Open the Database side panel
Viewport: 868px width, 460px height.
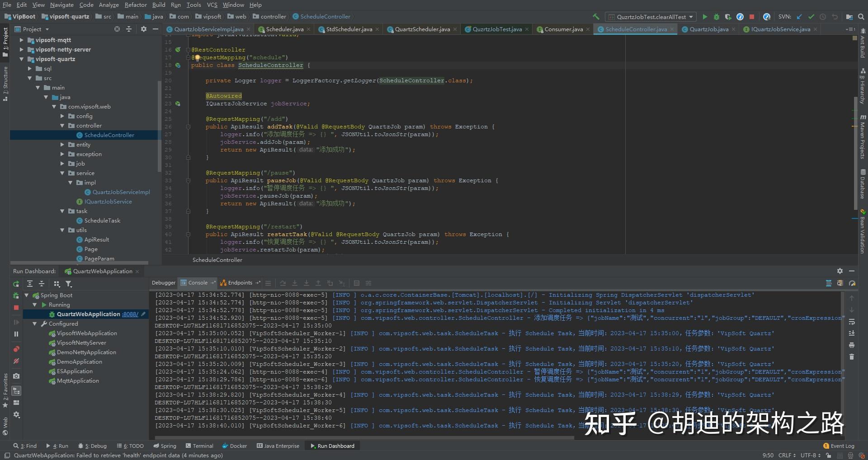click(863, 184)
